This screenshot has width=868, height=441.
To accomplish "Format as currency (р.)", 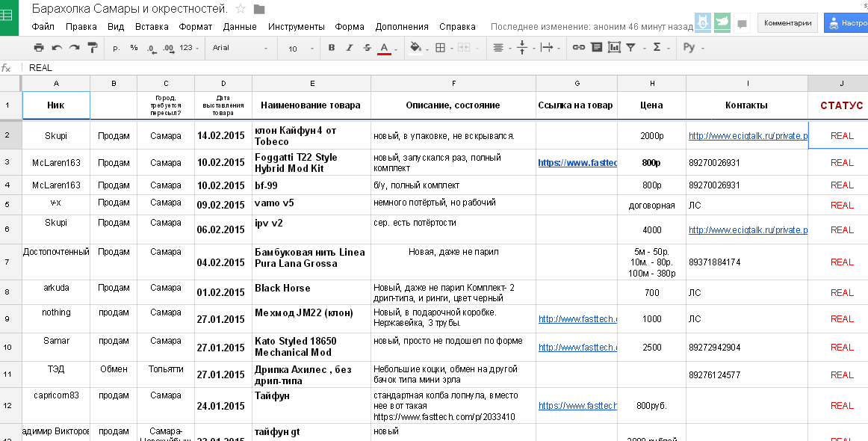I will click(117, 48).
